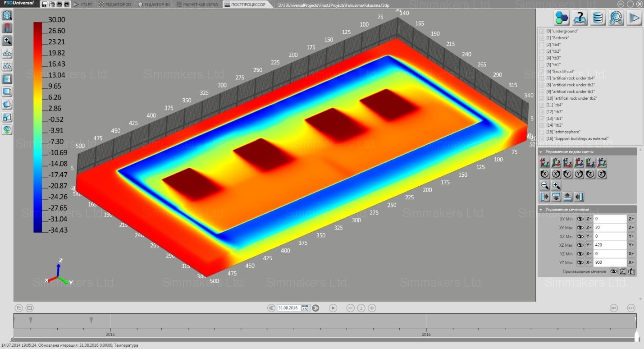Toggle "Support buildings as external" checkbox

[x=542, y=138]
